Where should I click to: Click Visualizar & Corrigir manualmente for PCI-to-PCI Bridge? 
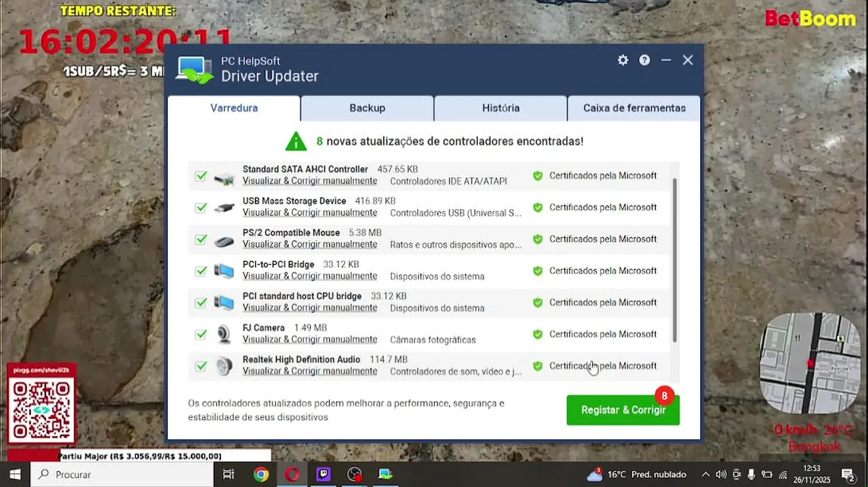(310, 277)
